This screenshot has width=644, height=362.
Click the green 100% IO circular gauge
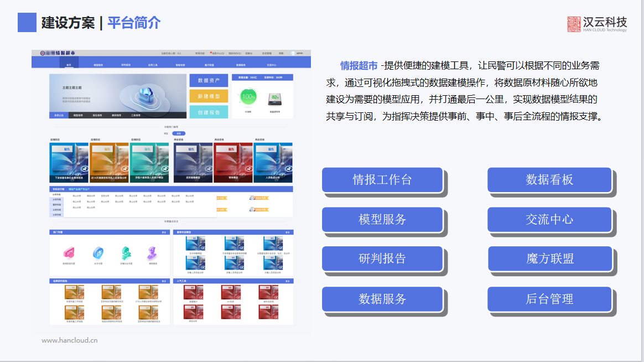248,97
